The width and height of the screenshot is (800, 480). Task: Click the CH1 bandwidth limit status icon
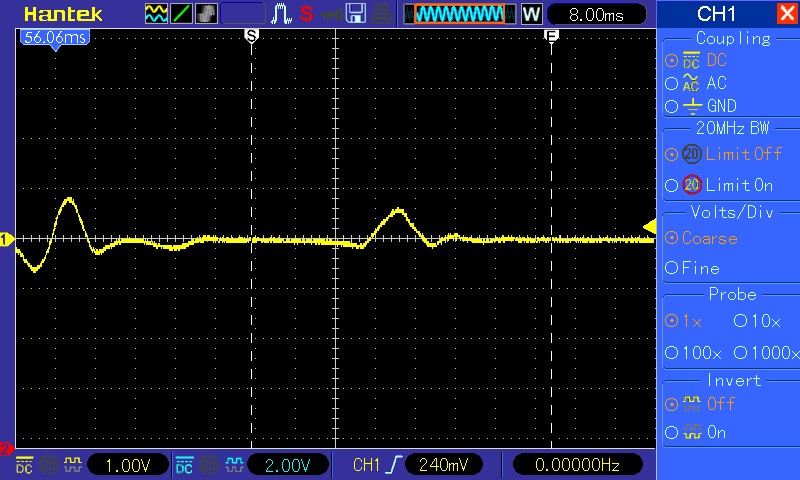49,465
